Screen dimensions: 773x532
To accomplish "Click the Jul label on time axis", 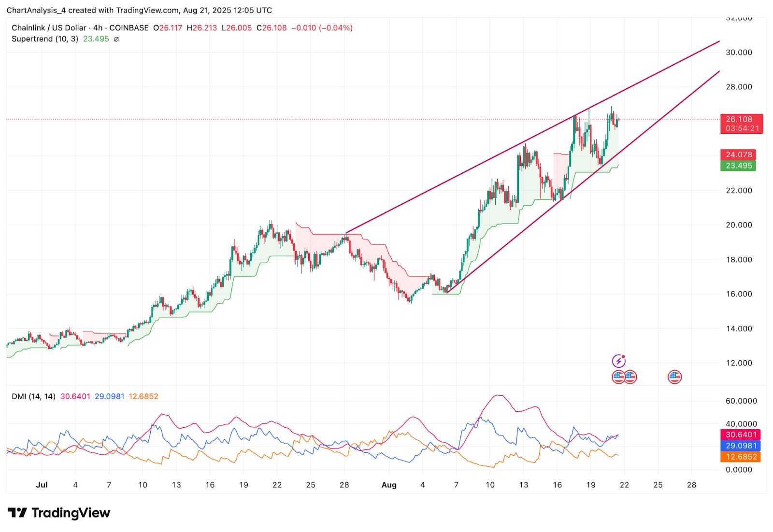I will (x=42, y=485).
